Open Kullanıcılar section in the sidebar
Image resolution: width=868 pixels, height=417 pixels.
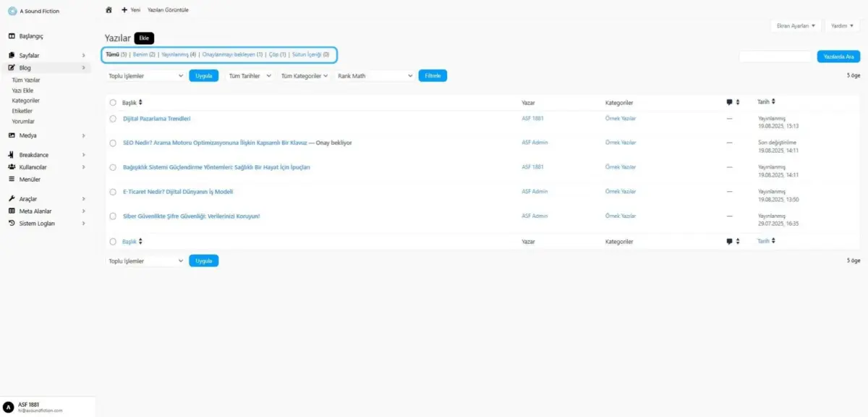point(33,167)
